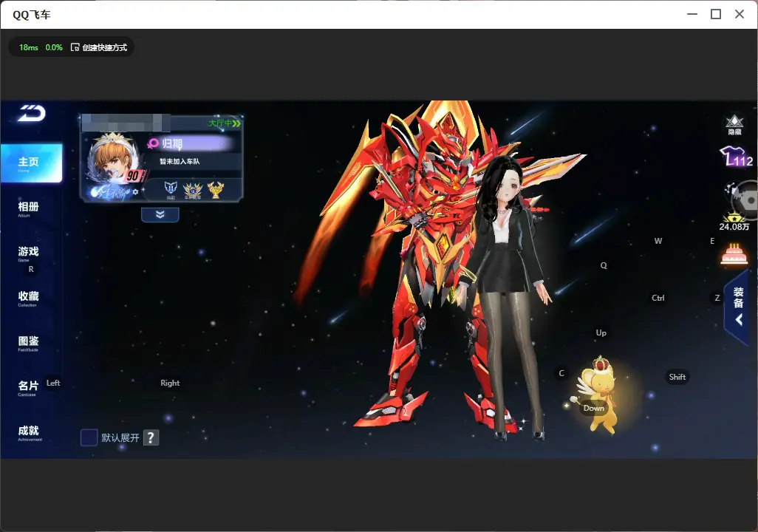Click the 暂未加入车队 team status text
This screenshot has height=532, width=758.
point(180,162)
